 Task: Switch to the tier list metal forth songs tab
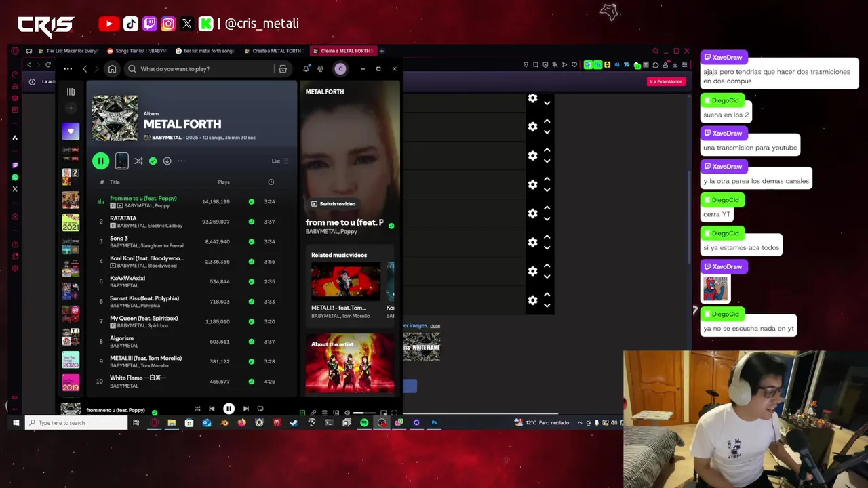tap(205, 51)
